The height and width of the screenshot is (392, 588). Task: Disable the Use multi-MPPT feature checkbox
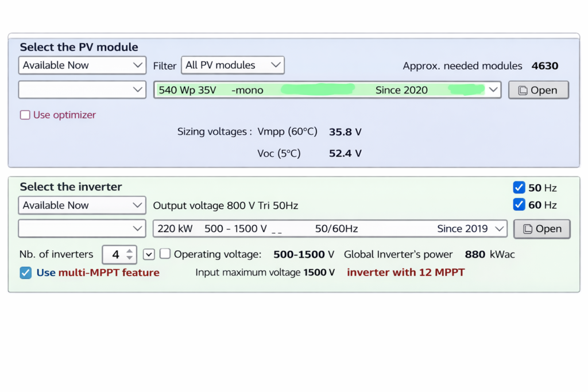click(25, 272)
